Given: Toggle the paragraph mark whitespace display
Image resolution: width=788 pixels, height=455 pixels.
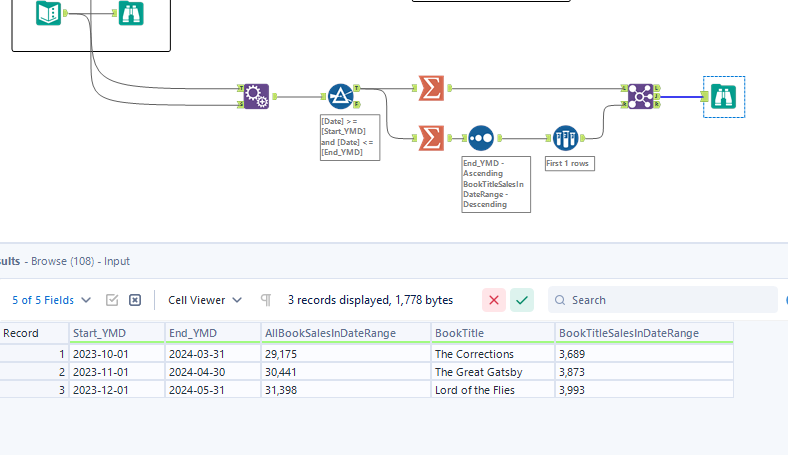Looking at the screenshot, I should [266, 300].
